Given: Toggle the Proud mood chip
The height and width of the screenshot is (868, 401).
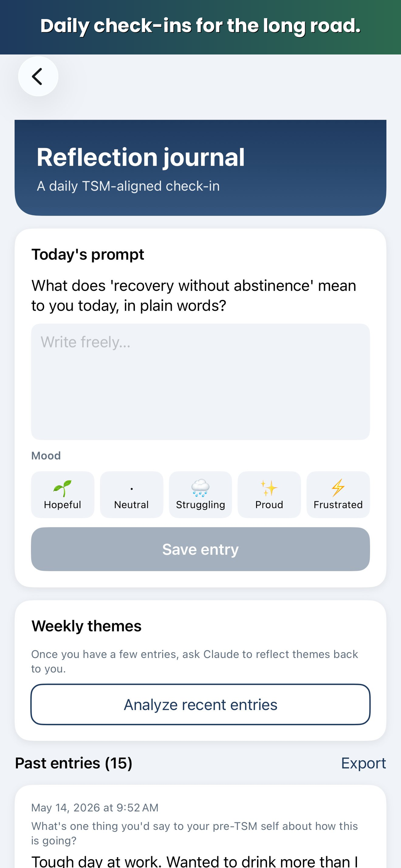Looking at the screenshot, I should (269, 495).
